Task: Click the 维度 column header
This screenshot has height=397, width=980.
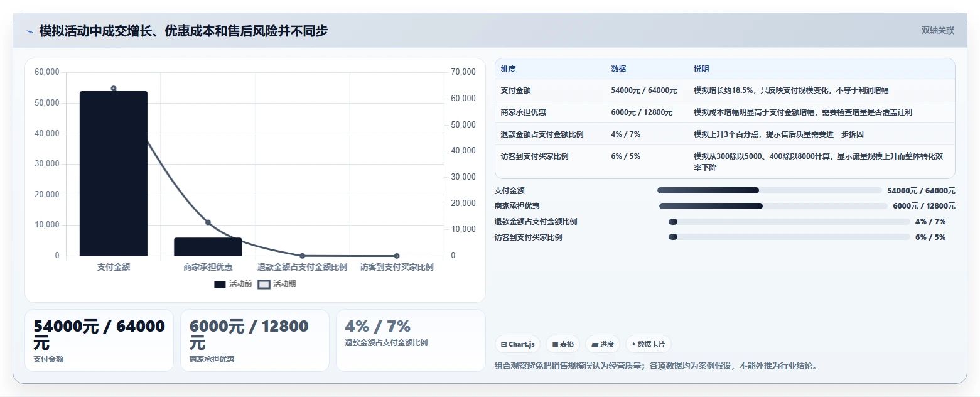Action: point(508,68)
